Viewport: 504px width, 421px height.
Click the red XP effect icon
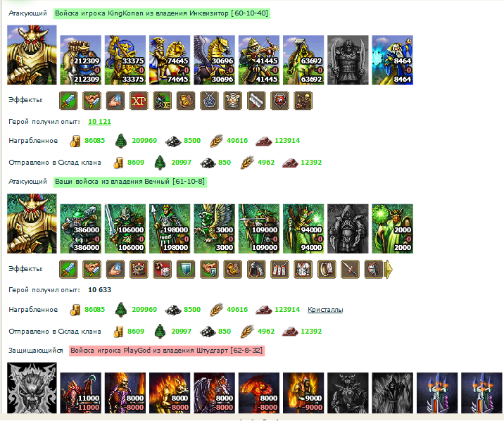coord(139,101)
